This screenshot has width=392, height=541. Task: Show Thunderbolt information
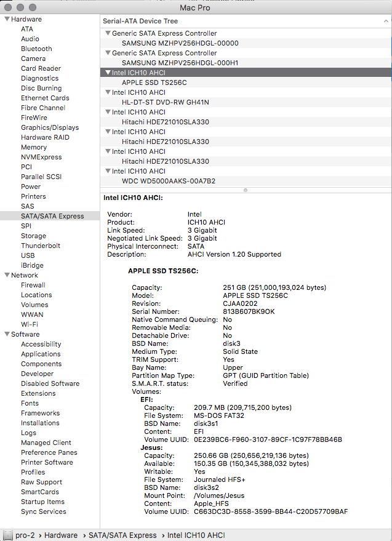coord(41,246)
